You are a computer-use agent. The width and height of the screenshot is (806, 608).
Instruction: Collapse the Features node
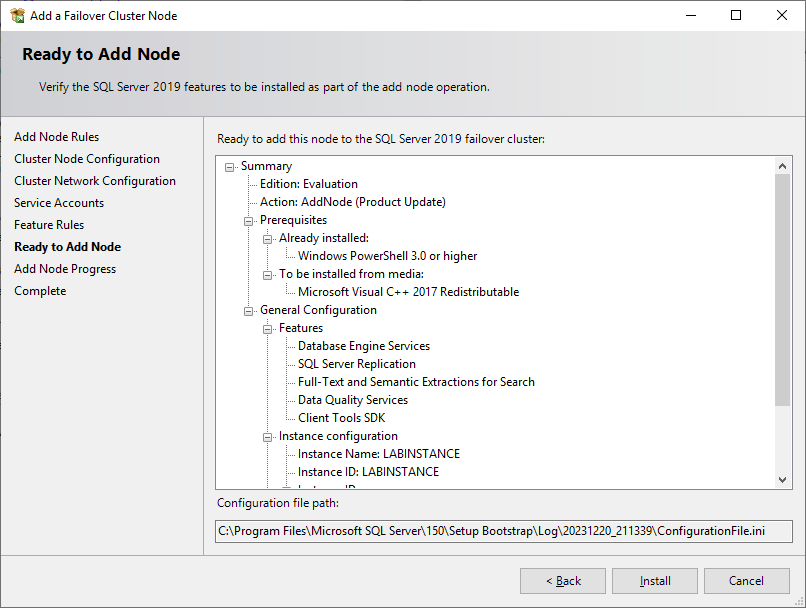[x=267, y=329]
